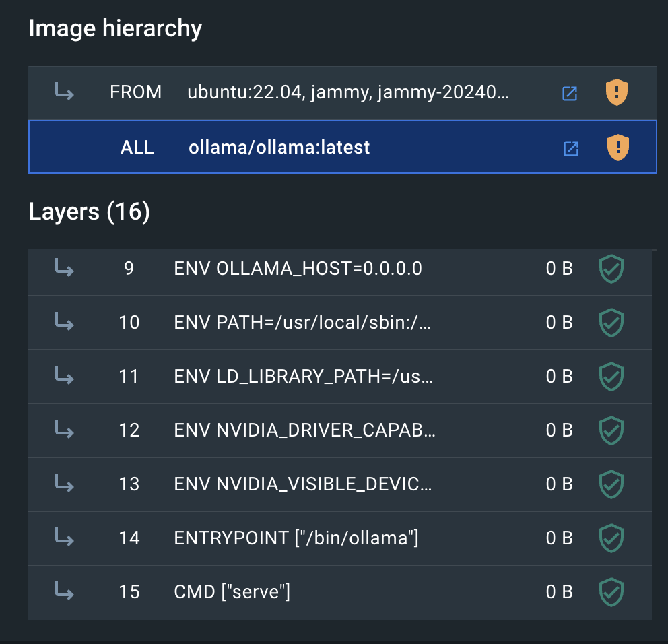
Task: Click the Layers (16) heading
Action: (90, 212)
